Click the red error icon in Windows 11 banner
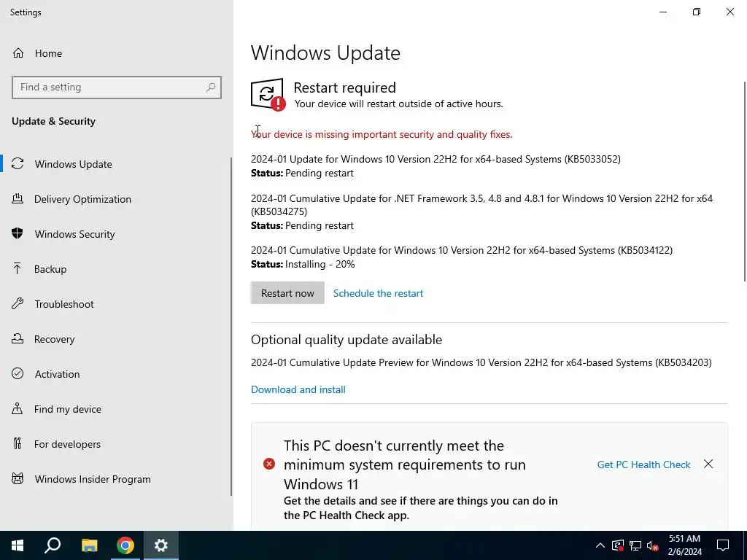The height and width of the screenshot is (560, 747). point(269,464)
